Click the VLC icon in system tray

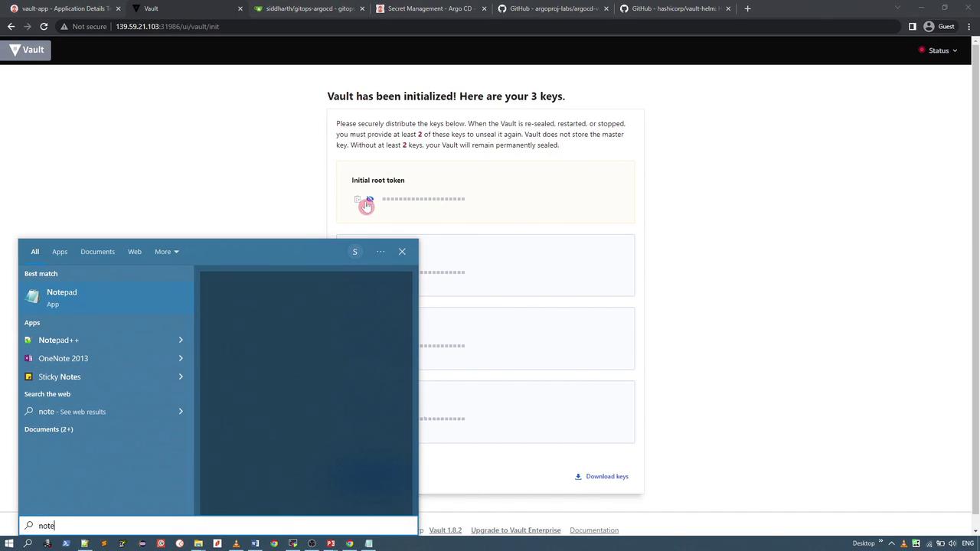pos(903,543)
